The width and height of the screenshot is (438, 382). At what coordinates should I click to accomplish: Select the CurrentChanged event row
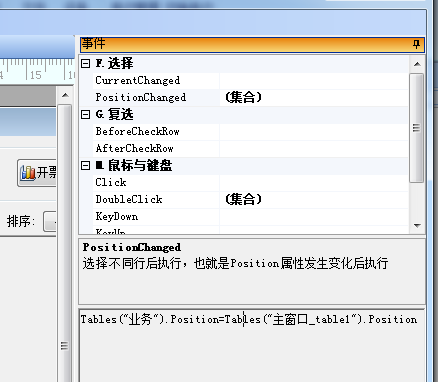(x=250, y=80)
